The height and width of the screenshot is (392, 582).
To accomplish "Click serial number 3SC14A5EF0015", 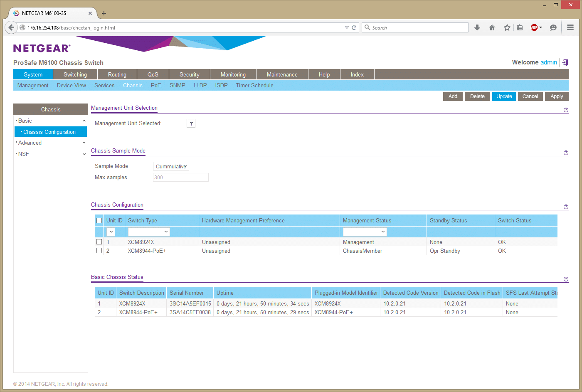I will tap(190, 304).
